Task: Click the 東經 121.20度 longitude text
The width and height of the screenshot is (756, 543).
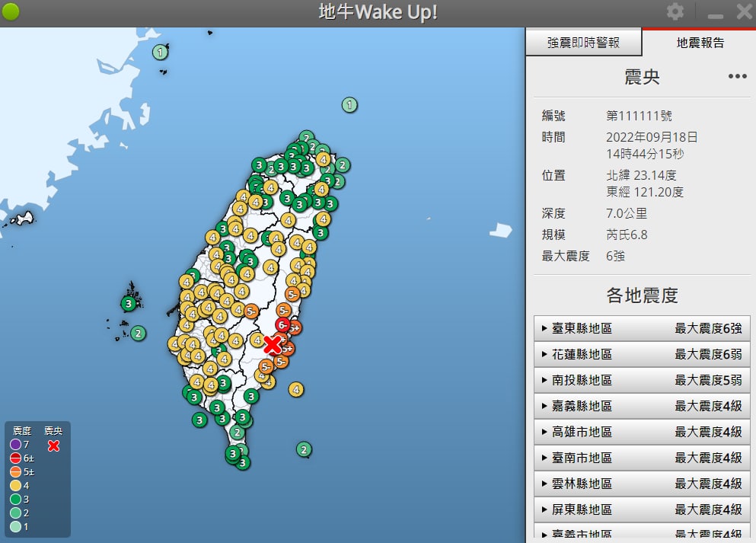Action: pos(645,192)
